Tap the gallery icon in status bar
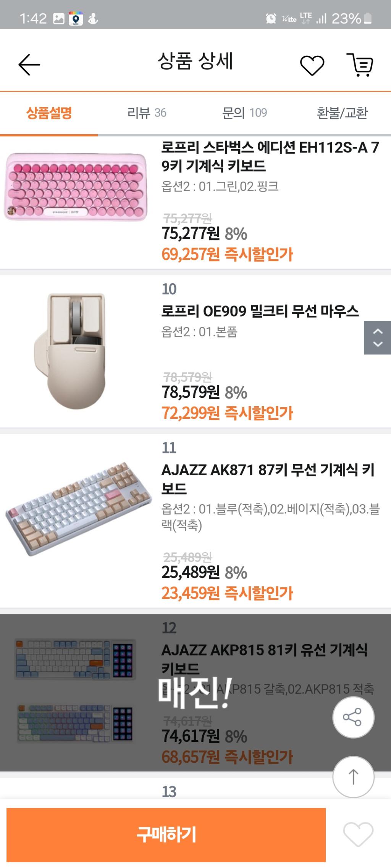 pyautogui.click(x=59, y=18)
